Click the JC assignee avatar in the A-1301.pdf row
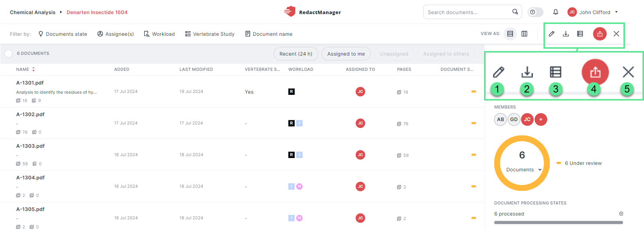 coord(360,91)
